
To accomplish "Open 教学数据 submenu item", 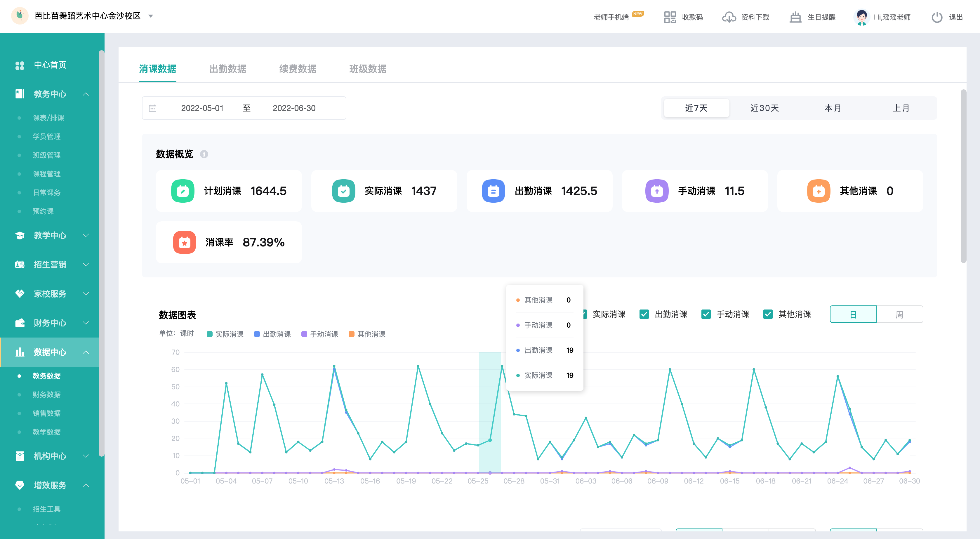I will tap(46, 432).
